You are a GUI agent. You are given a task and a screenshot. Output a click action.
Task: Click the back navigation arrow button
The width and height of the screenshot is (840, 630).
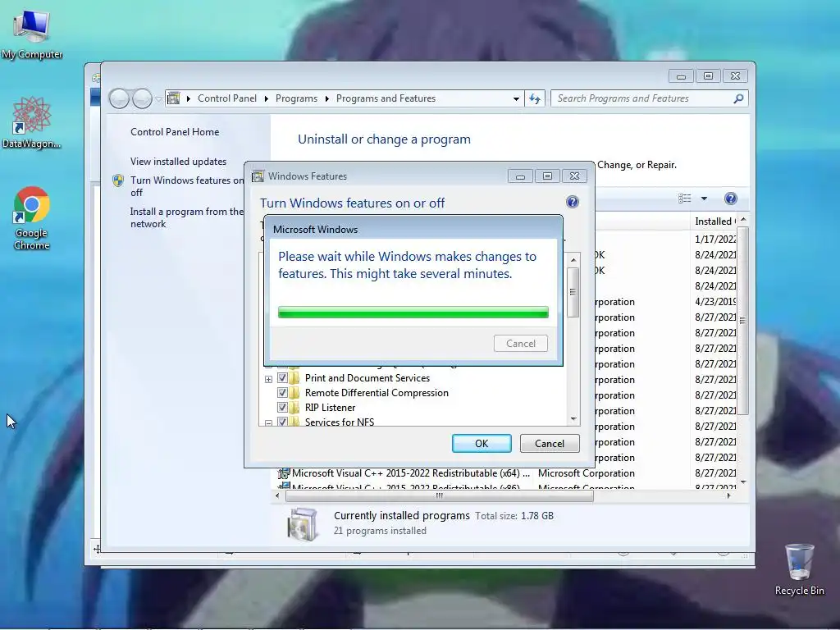(x=119, y=98)
